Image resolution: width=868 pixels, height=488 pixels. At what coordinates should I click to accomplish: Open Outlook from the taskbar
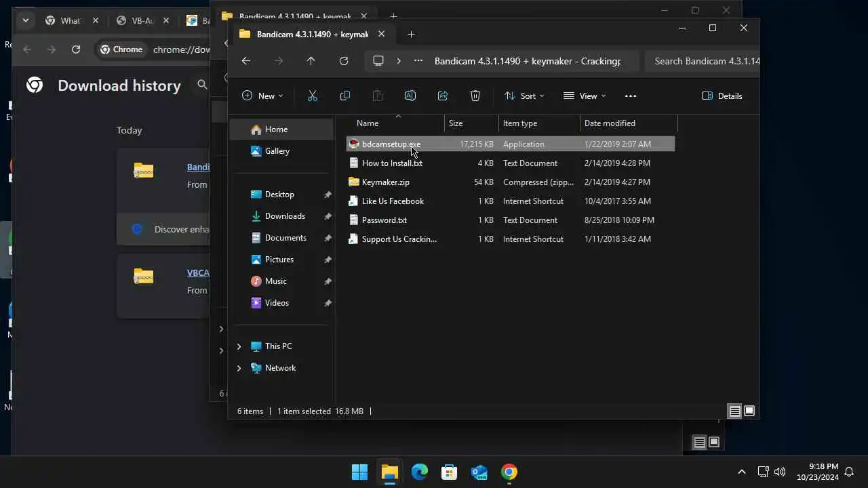point(479,472)
